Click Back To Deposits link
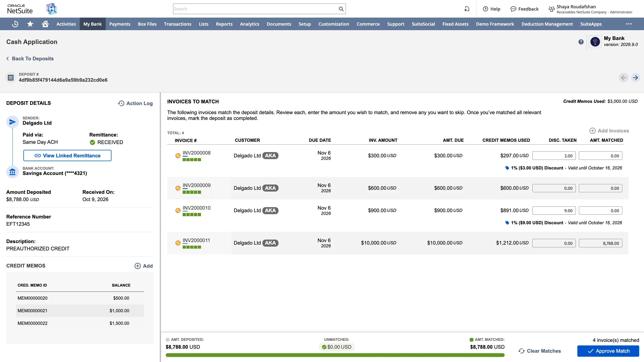 point(30,59)
